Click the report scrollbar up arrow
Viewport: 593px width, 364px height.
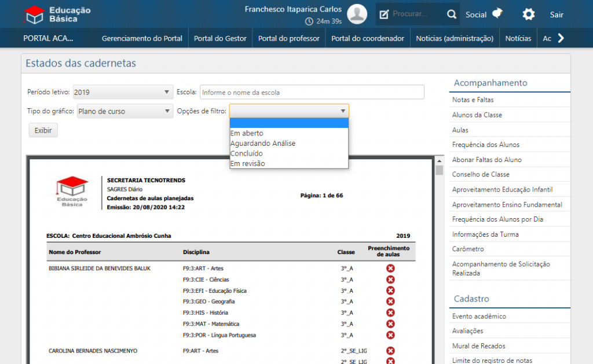439,161
